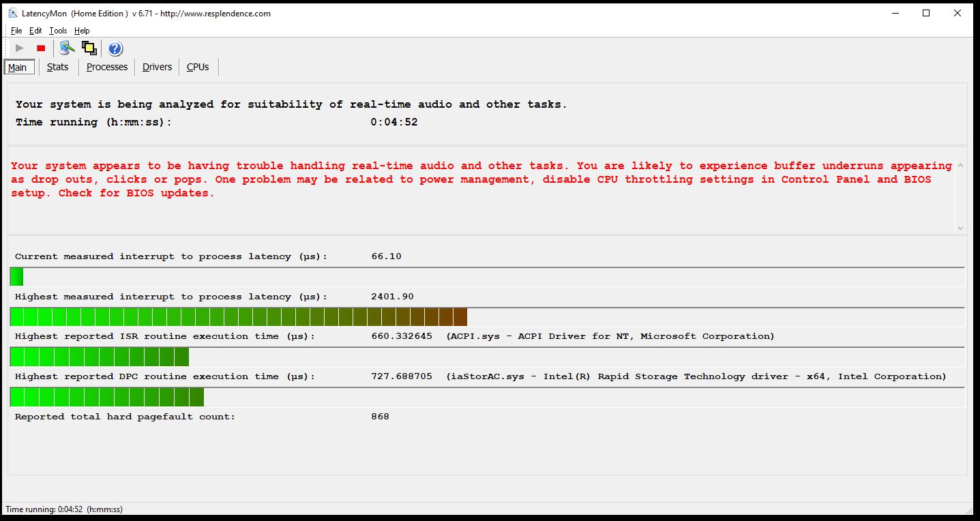Click 'Highest reported ISR routine execution time' label

[x=165, y=336]
